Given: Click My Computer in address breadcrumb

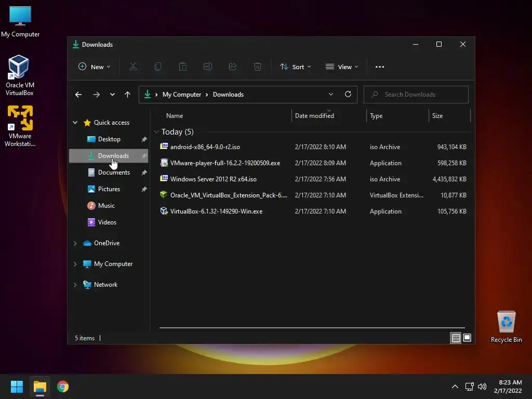Looking at the screenshot, I should [x=182, y=95].
